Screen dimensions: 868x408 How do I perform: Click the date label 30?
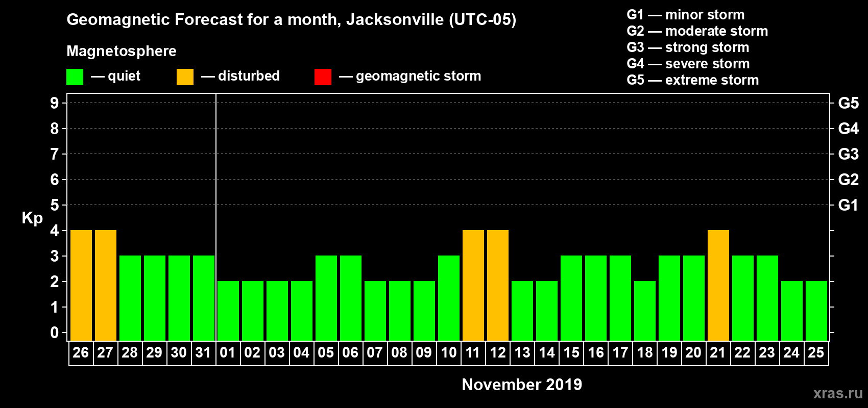[179, 352]
